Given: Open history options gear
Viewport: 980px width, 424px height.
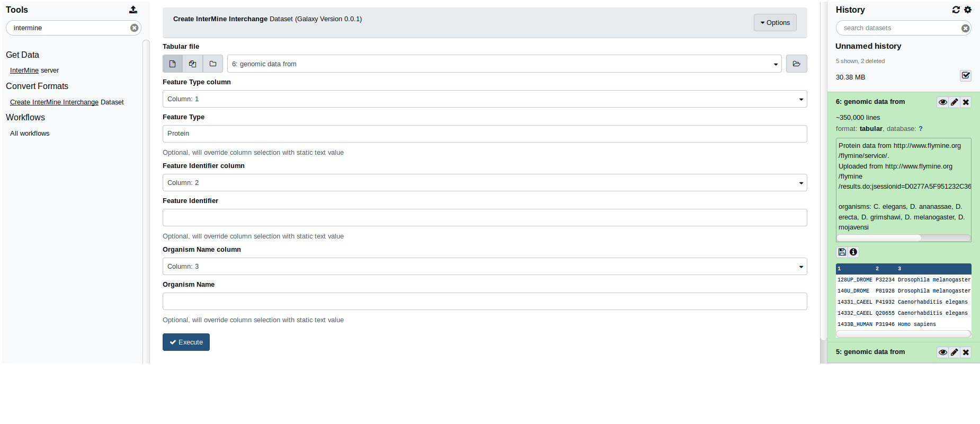Looking at the screenshot, I should [968, 10].
